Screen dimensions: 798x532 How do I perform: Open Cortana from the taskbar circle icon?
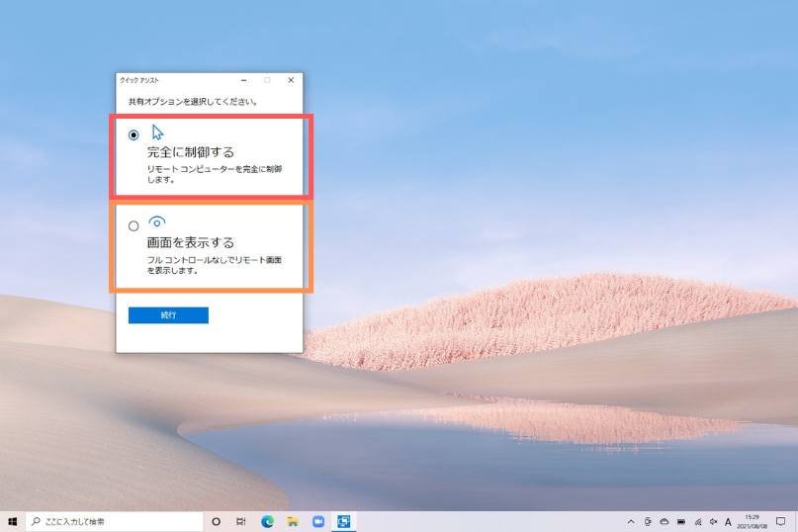(216, 521)
